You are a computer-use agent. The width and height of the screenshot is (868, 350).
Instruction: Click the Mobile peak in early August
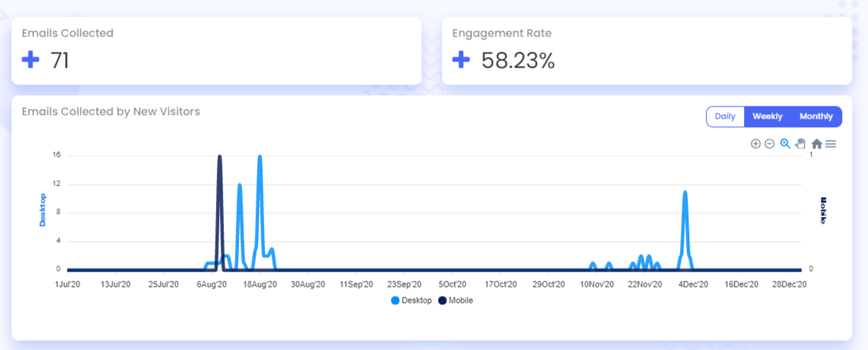[220, 157]
